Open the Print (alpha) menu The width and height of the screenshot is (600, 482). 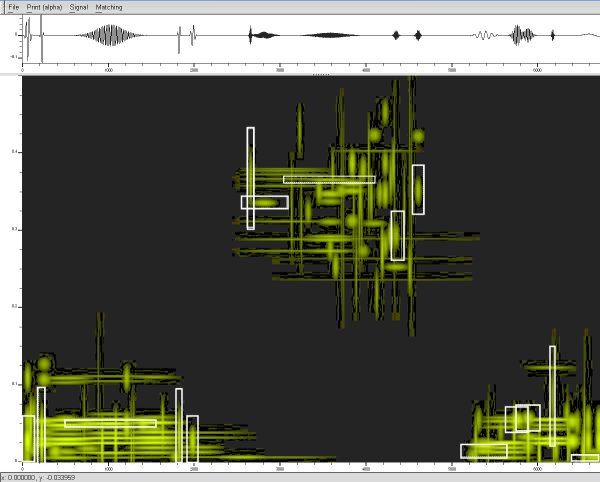click(x=44, y=7)
